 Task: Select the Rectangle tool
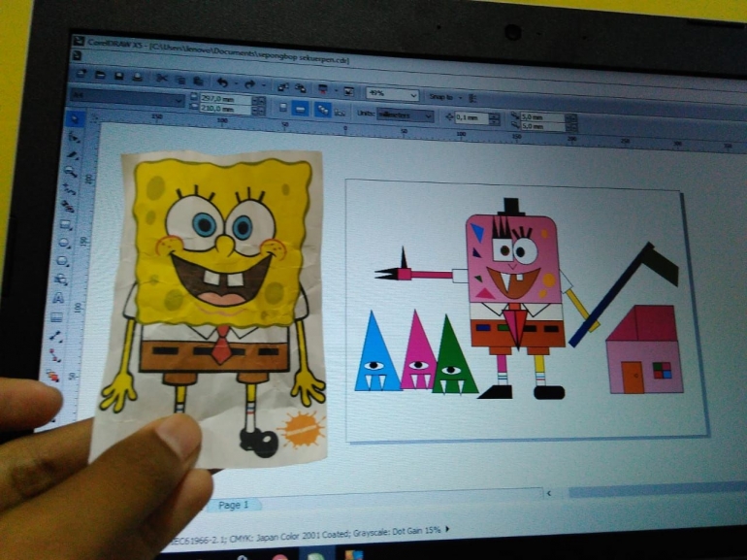tap(66, 224)
